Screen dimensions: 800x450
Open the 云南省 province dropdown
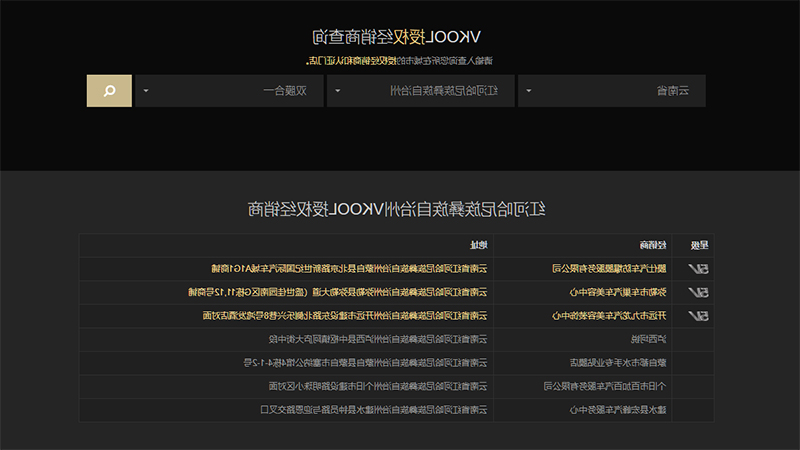[x=612, y=91]
